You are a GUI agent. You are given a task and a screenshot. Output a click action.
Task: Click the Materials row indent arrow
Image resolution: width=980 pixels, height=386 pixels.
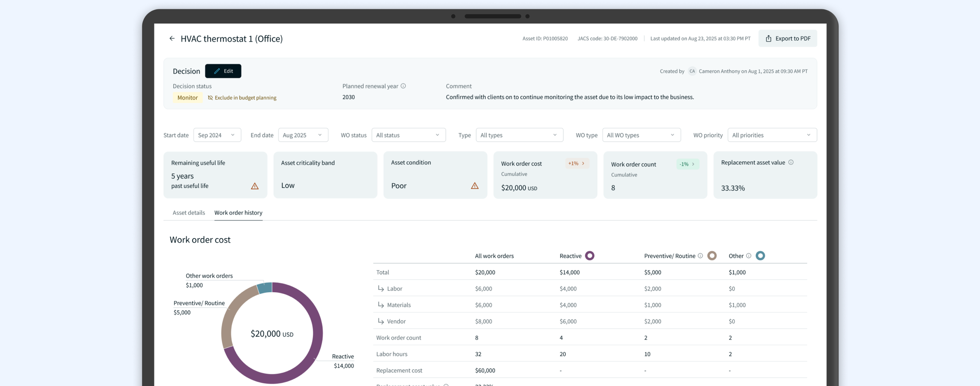click(x=381, y=305)
